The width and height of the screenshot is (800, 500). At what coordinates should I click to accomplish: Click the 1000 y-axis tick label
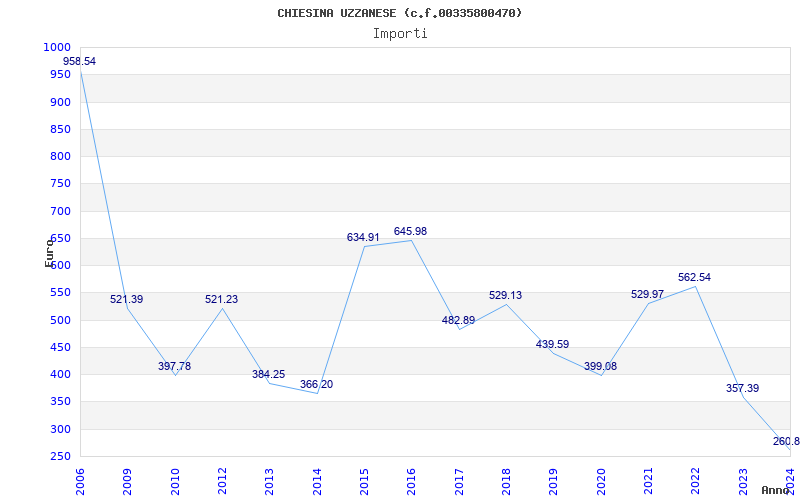tap(57, 47)
